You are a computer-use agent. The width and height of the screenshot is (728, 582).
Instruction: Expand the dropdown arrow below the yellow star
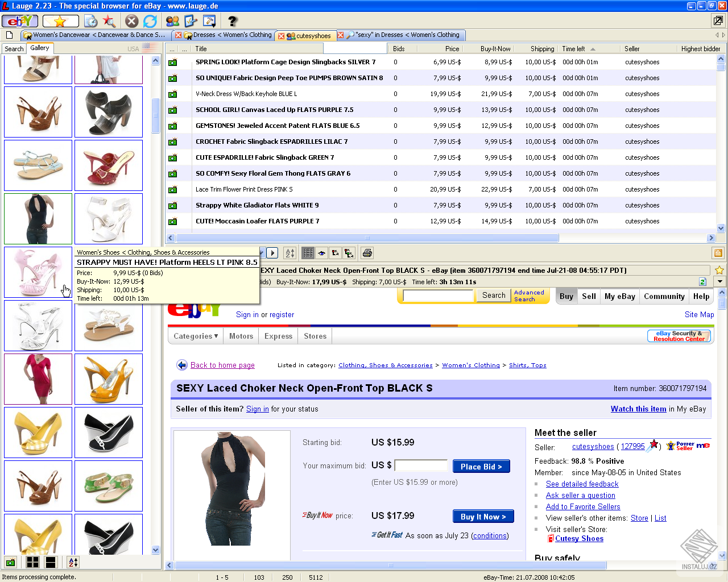(x=720, y=281)
